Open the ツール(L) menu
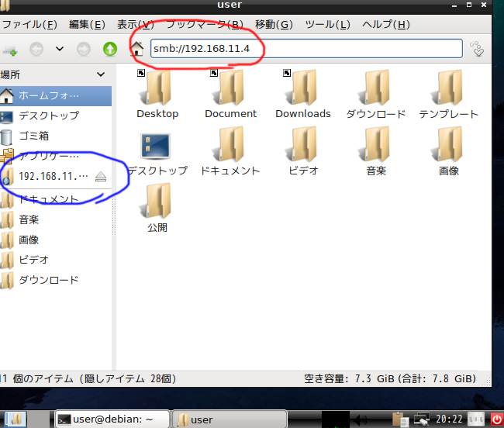Viewport: 504px width, 428px height. point(327,24)
